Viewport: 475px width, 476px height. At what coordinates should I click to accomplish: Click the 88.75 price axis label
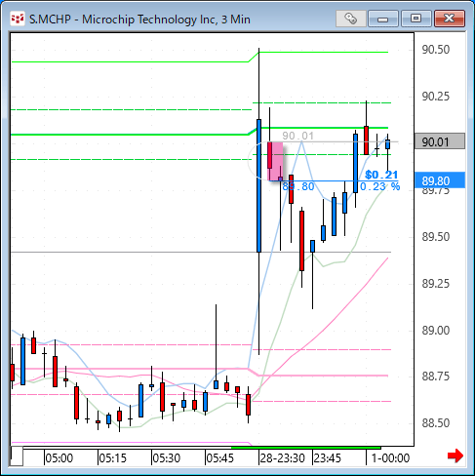pyautogui.click(x=436, y=377)
